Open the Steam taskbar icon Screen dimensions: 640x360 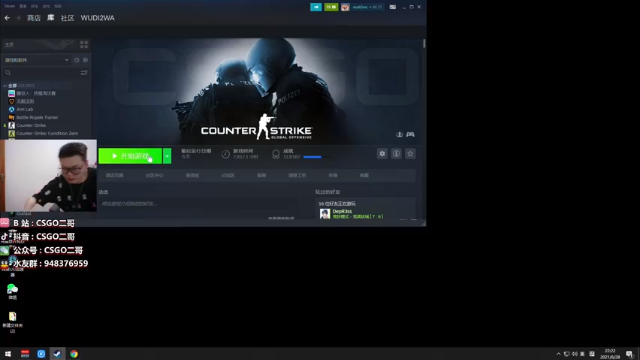(x=57, y=354)
